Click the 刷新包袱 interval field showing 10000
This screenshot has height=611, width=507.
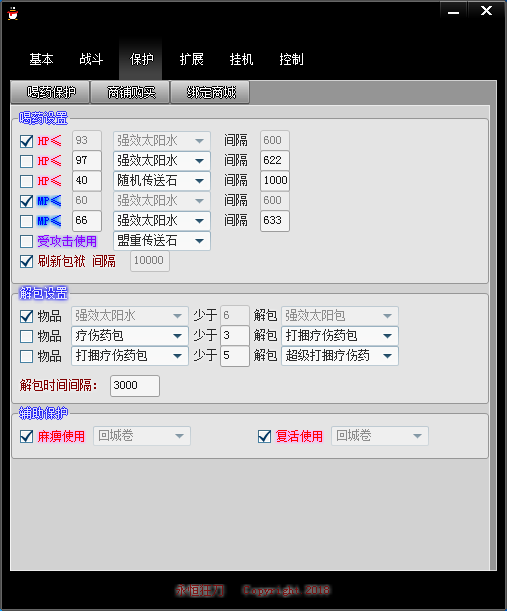click(150, 261)
